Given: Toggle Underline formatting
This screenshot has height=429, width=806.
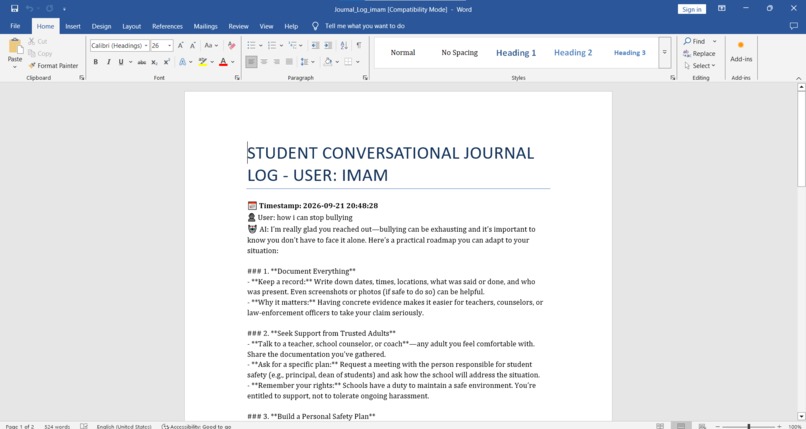Looking at the screenshot, I should [x=121, y=62].
